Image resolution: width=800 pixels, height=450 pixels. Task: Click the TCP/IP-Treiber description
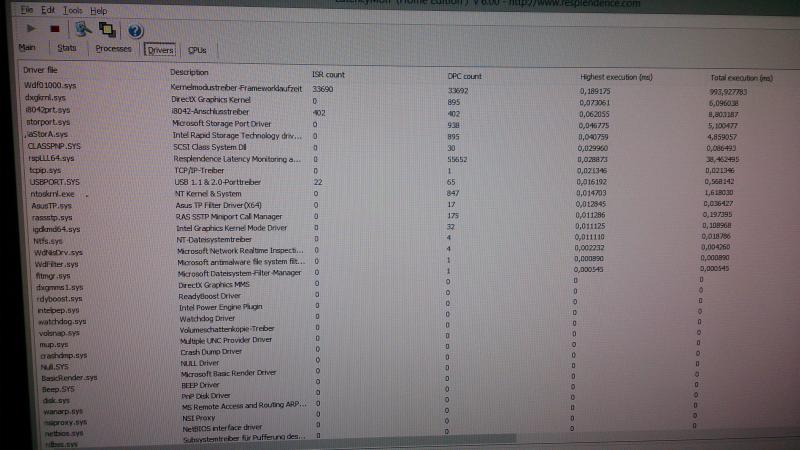coord(199,170)
